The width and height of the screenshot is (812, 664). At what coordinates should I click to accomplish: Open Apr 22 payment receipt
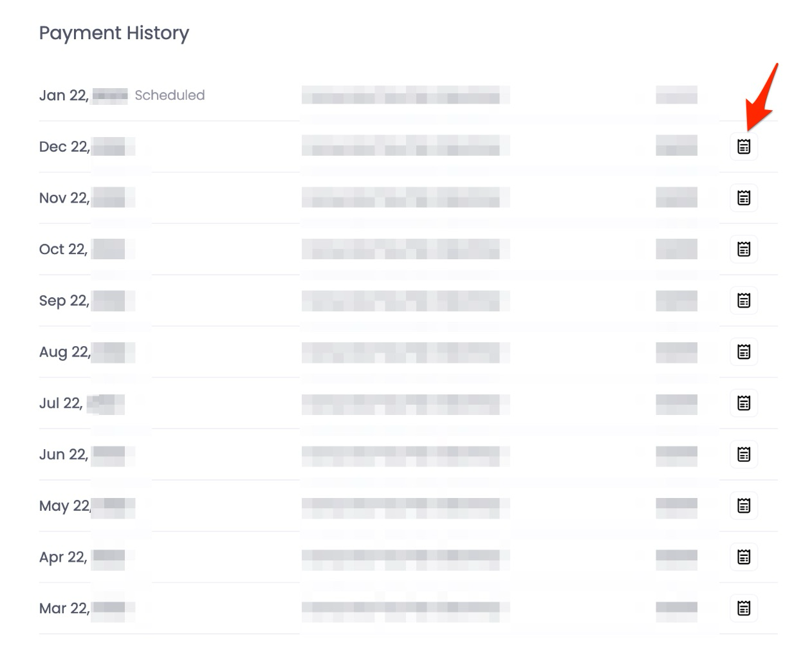pos(744,557)
